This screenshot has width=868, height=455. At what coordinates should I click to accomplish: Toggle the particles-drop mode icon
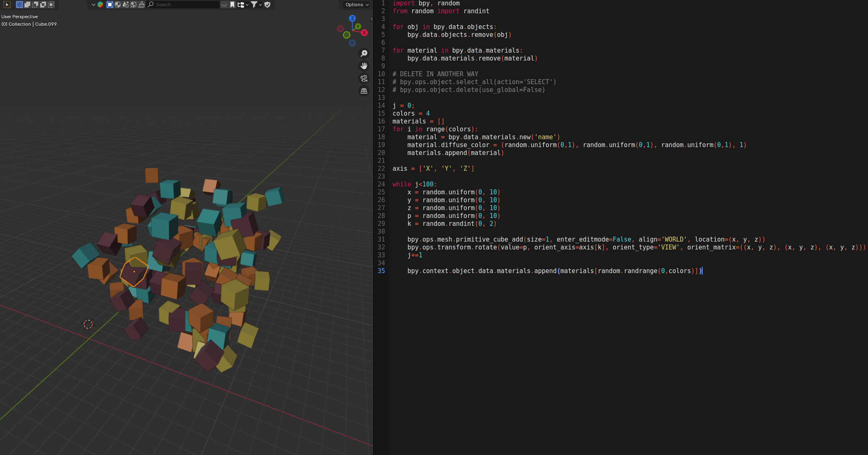pos(126,5)
